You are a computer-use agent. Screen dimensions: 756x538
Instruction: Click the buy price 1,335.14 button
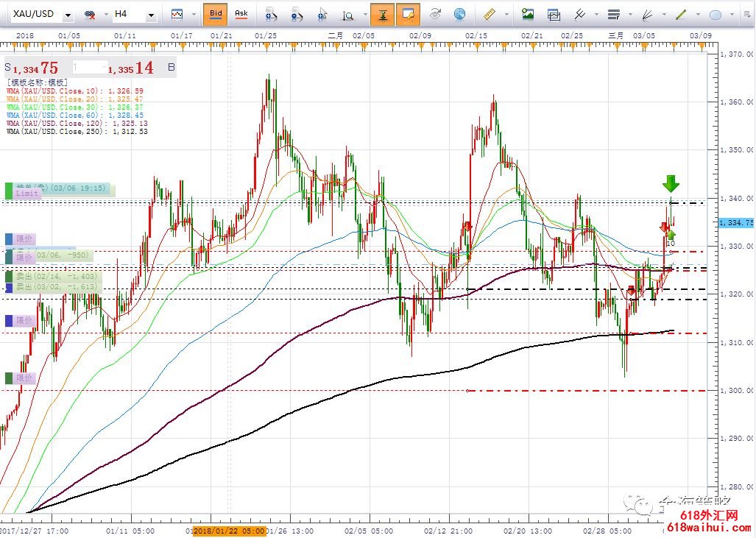coord(131,68)
